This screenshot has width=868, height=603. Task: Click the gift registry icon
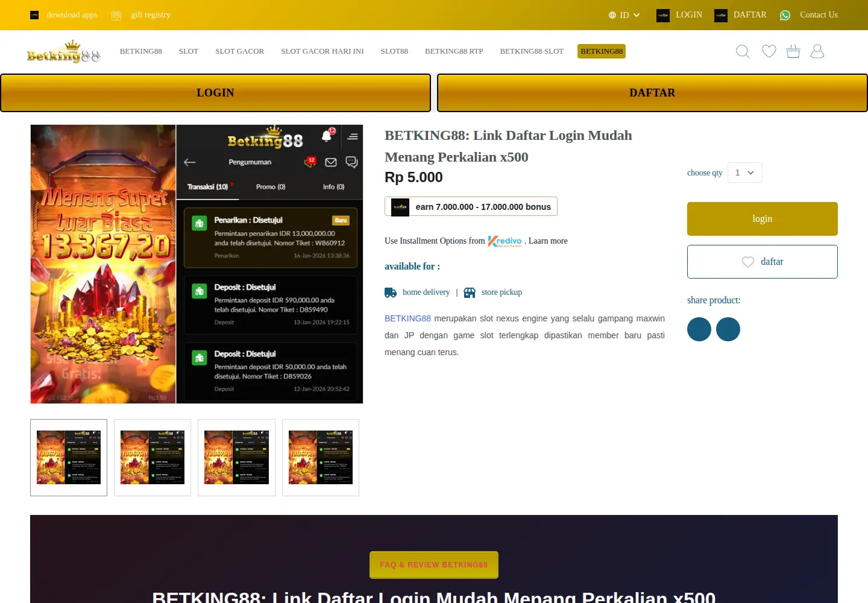(116, 15)
